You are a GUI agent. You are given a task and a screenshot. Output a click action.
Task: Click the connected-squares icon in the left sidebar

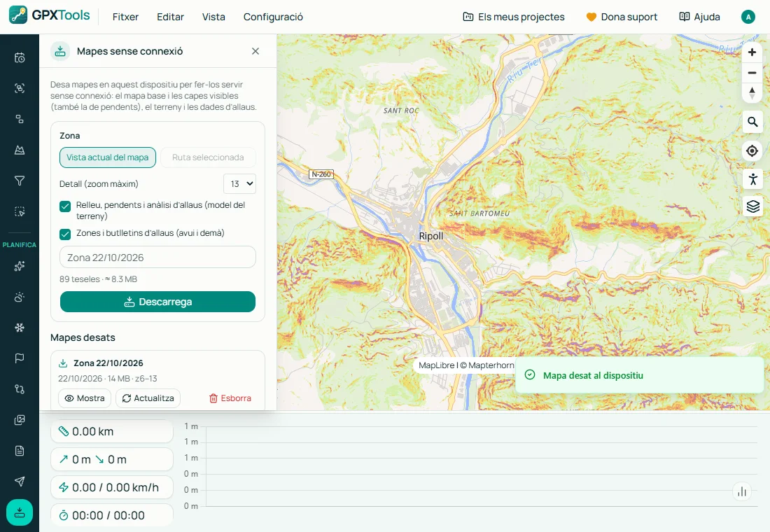[20, 119]
